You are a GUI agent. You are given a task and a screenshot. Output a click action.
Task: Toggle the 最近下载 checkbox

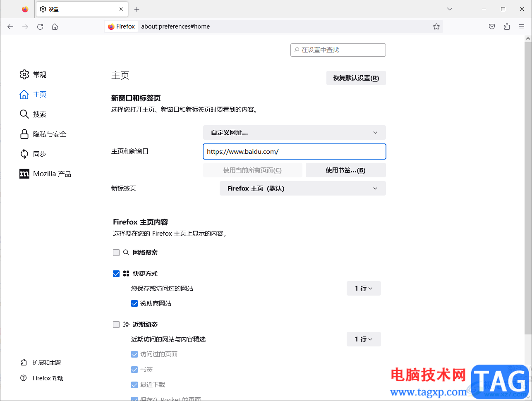tap(134, 385)
